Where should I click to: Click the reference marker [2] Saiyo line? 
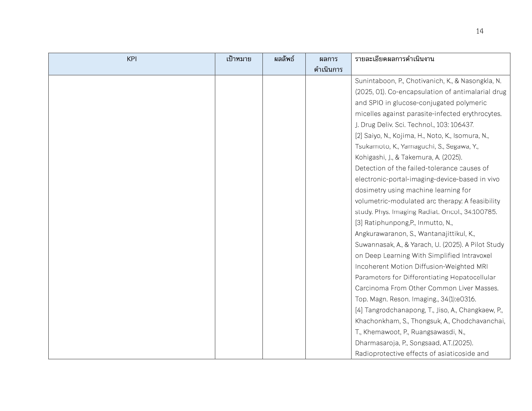(x=422, y=136)
